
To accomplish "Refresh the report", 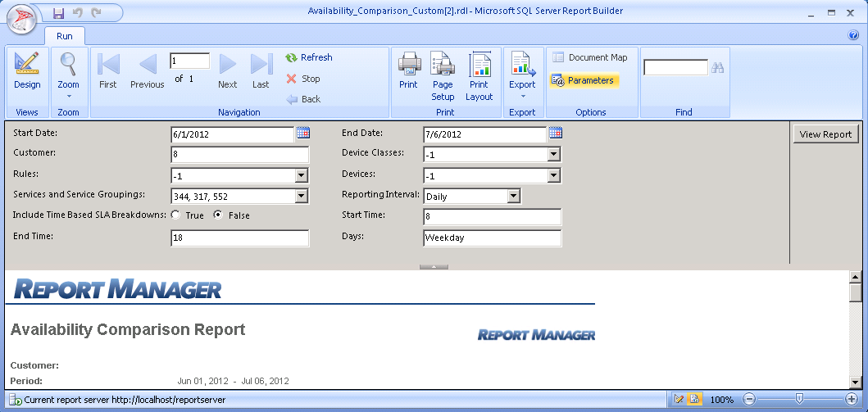I will (x=308, y=57).
